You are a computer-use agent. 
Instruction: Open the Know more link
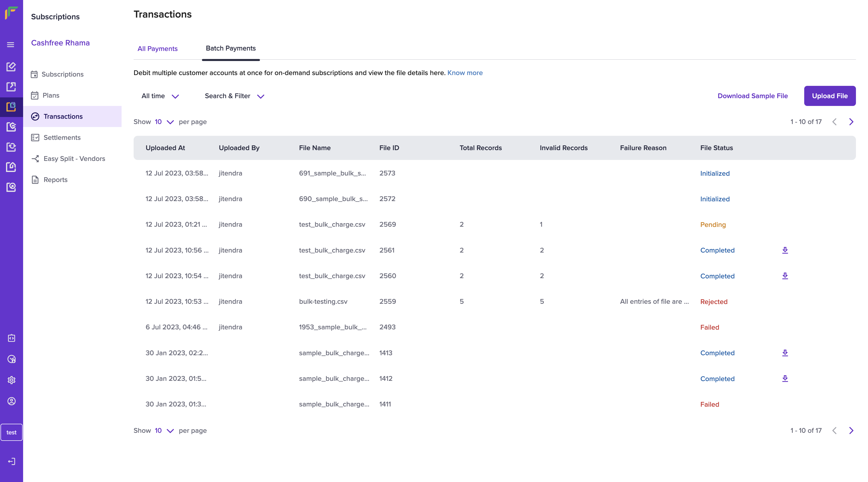[x=465, y=73]
